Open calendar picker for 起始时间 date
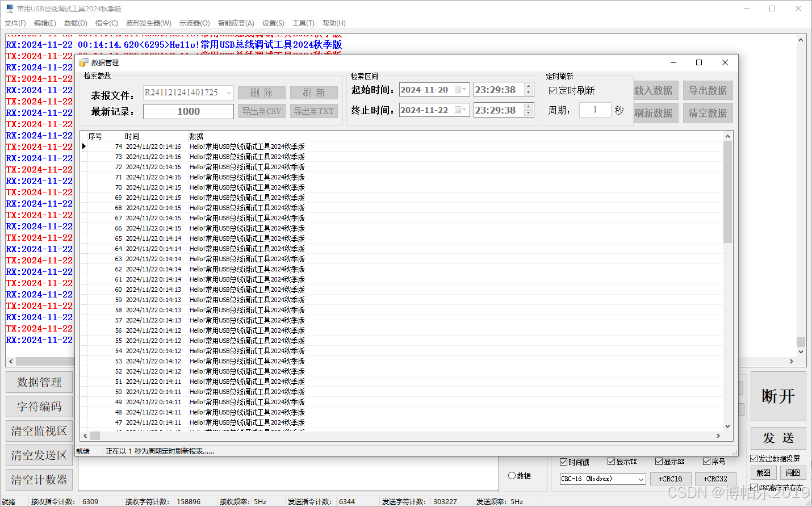 click(461, 90)
